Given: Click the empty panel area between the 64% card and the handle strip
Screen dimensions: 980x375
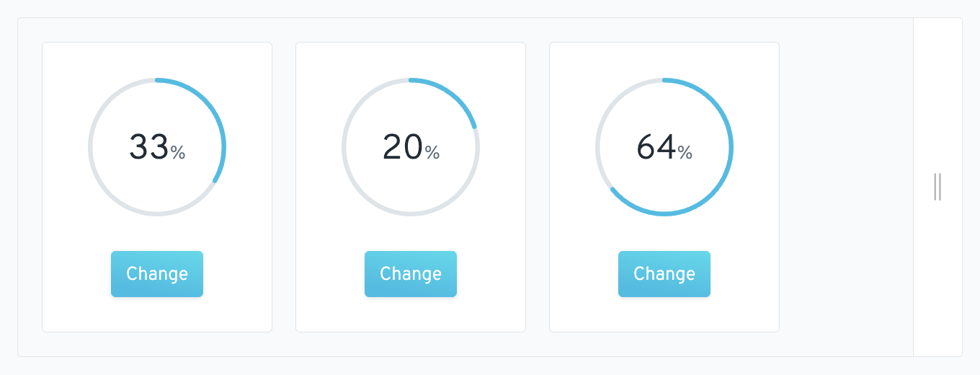Looking at the screenshot, I should tap(846, 187).
